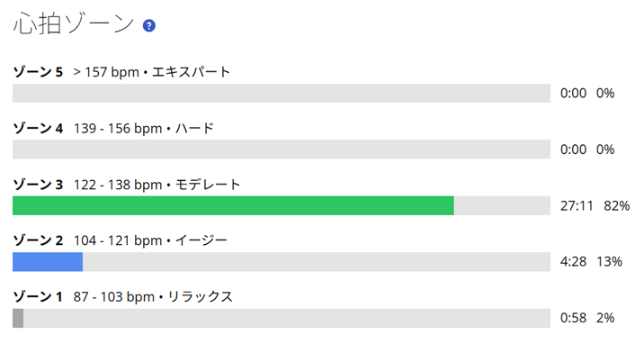Select the ゾーン 2 label
644x344 pixels.
pos(38,240)
